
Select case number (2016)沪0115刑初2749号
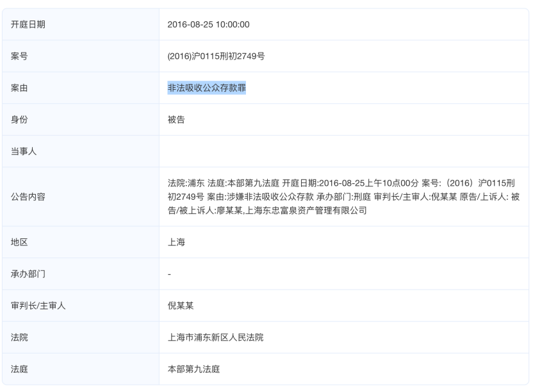point(216,56)
